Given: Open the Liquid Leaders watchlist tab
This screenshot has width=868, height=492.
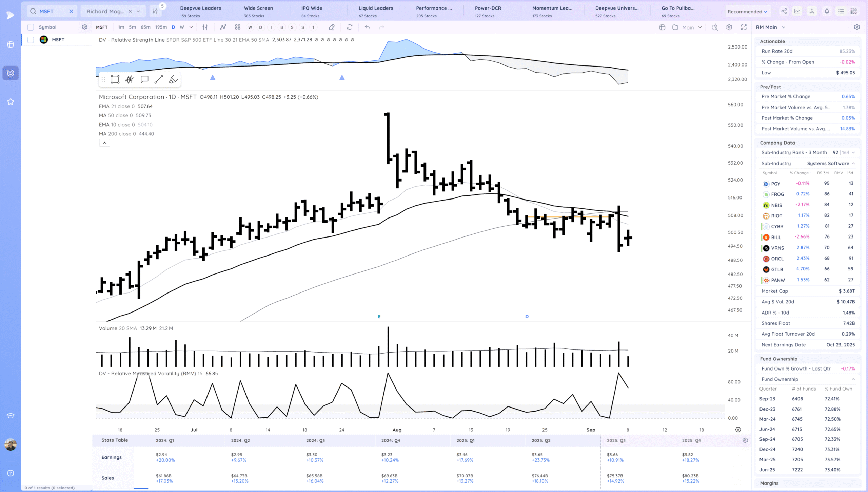Looking at the screenshot, I should [x=376, y=11].
